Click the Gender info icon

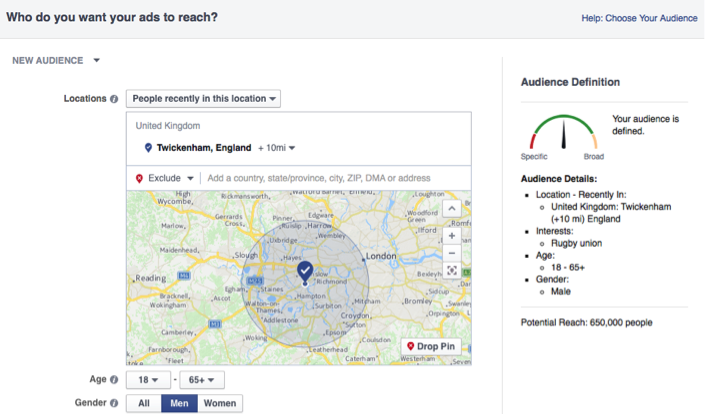[x=114, y=403]
